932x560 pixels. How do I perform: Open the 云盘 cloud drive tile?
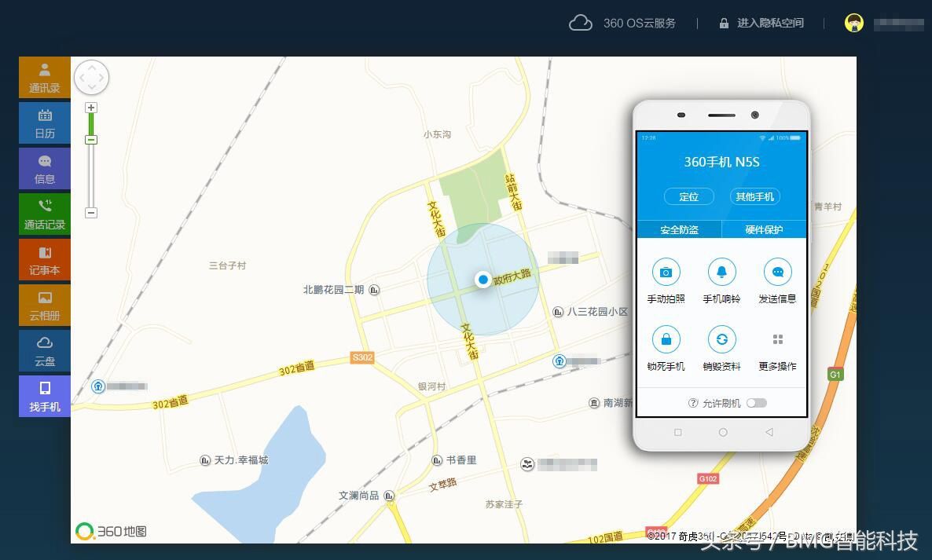click(45, 350)
